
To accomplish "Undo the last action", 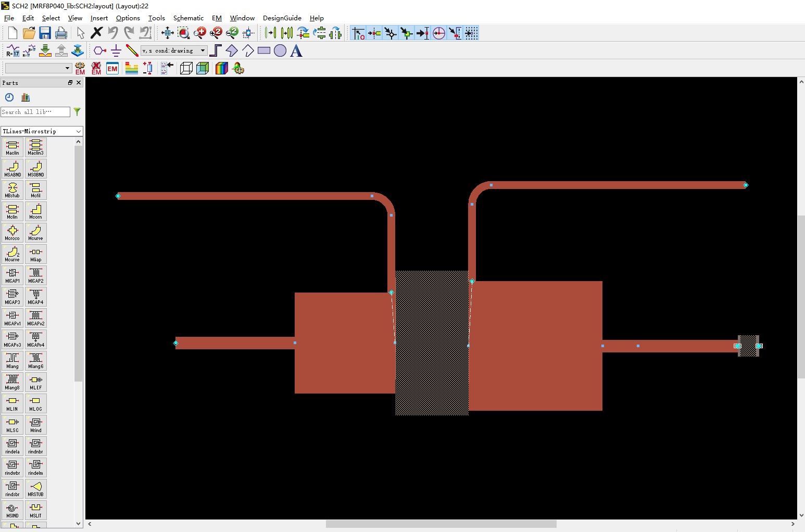I will tap(112, 33).
